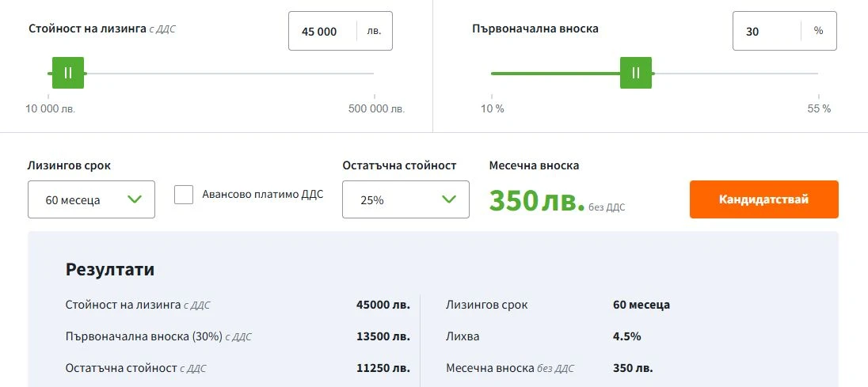Open the Лизингов срок dropdown
The width and height of the screenshot is (868, 387).
pos(91,199)
